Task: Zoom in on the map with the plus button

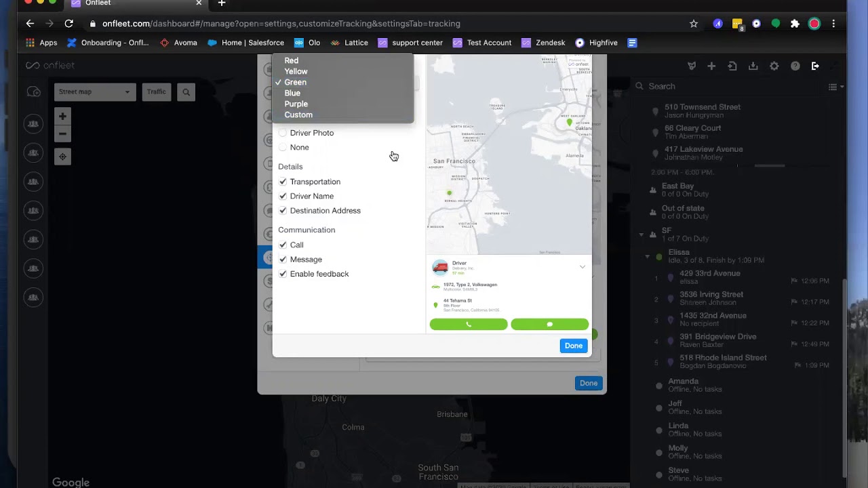Action: (62, 117)
